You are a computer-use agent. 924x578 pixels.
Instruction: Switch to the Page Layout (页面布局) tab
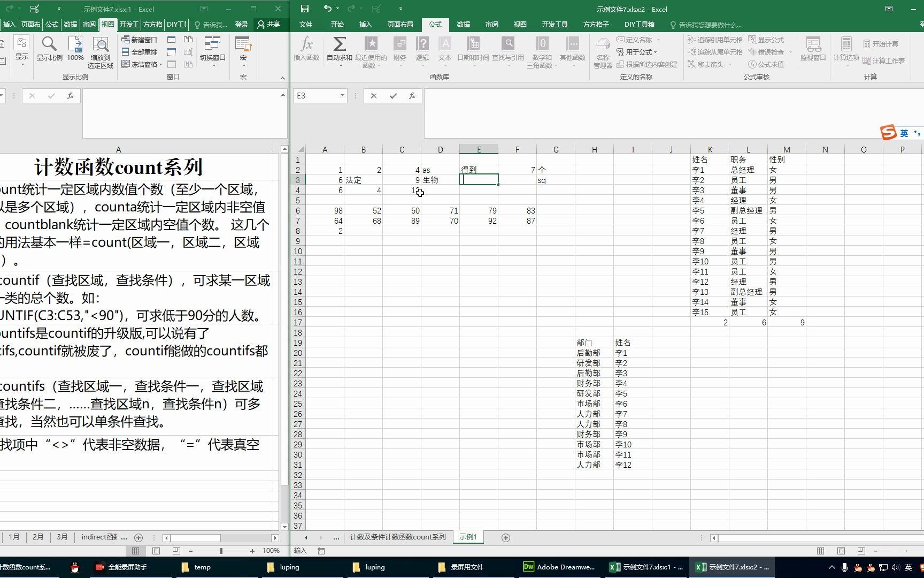coord(400,25)
